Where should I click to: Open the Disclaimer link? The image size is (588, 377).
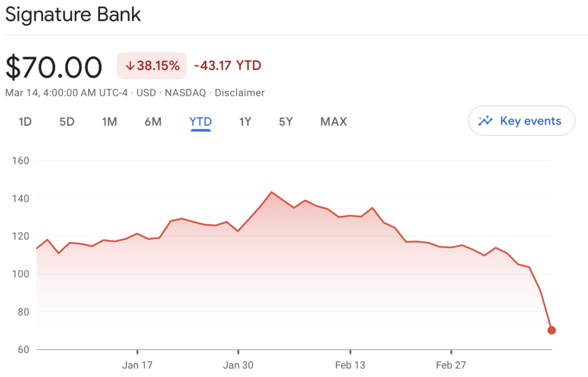tap(239, 92)
